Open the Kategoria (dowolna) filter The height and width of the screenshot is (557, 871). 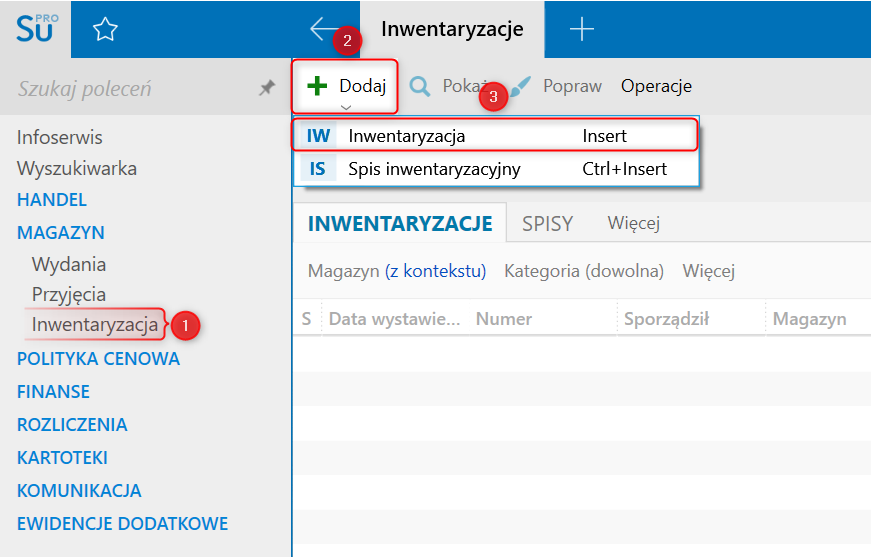(x=583, y=271)
